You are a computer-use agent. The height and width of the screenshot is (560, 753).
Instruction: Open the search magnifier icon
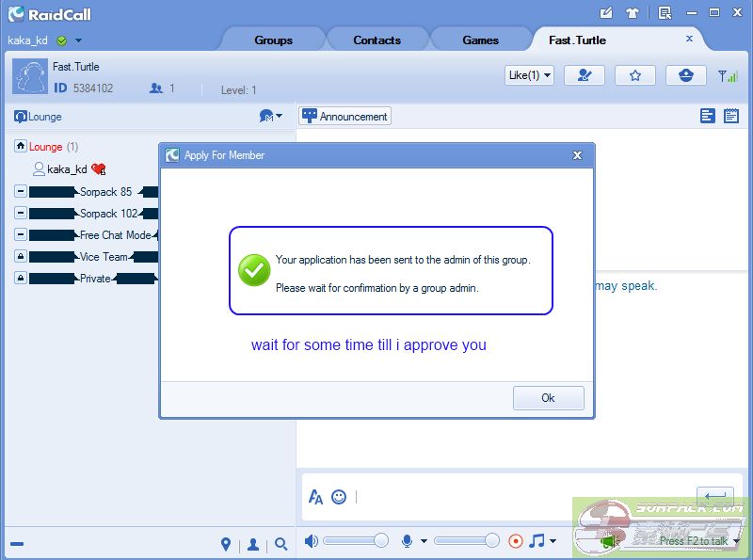click(x=280, y=544)
